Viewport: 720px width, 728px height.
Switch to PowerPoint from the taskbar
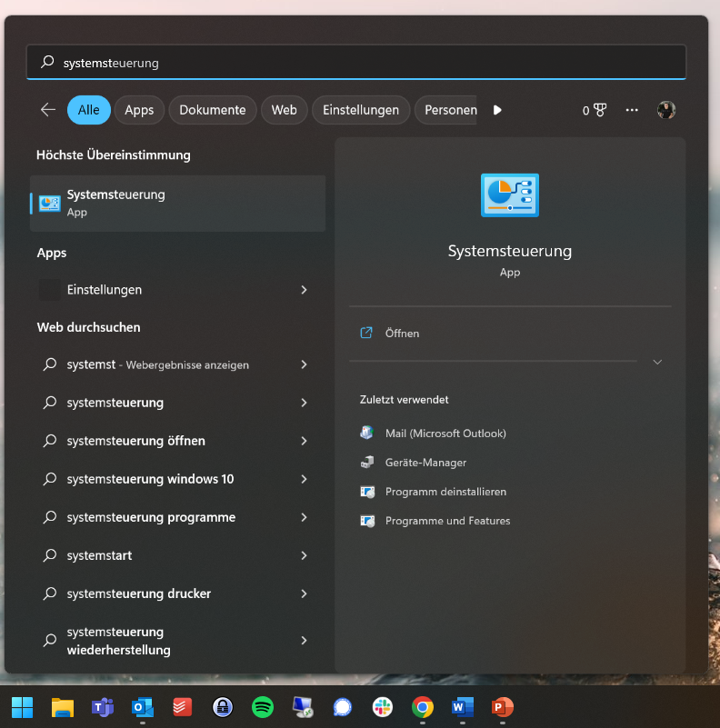point(502,707)
